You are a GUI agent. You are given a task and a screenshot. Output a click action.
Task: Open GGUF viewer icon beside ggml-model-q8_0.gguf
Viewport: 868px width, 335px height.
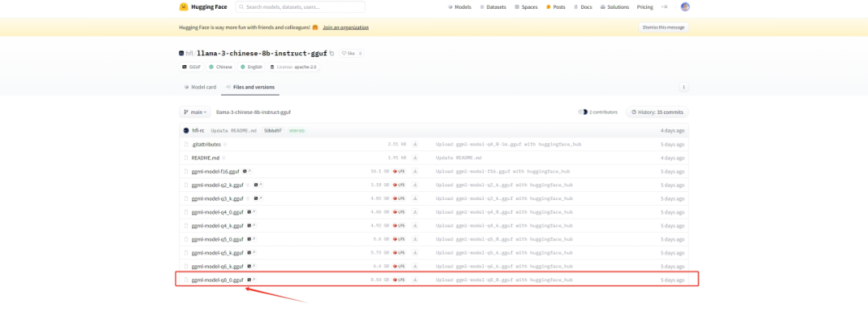[x=252, y=280]
